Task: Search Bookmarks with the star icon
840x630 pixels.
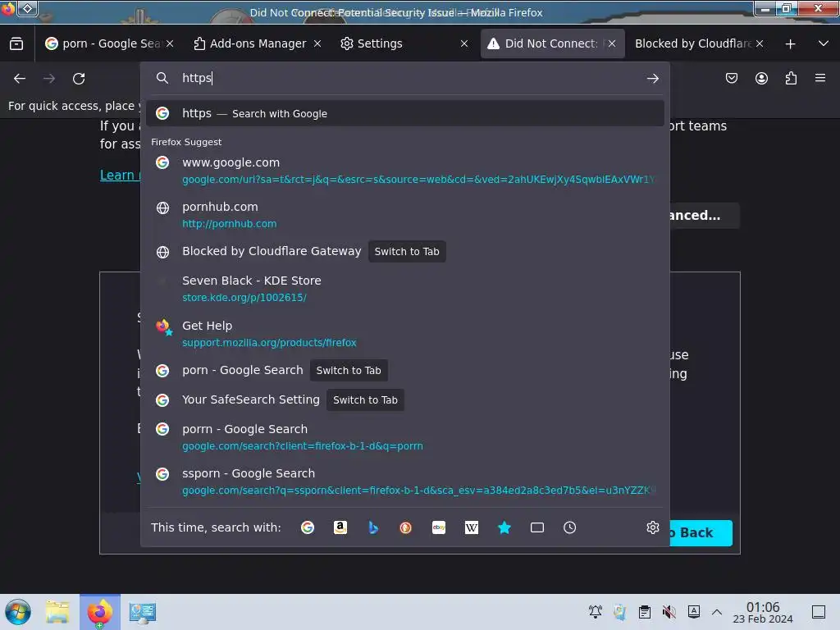Action: coord(504,527)
